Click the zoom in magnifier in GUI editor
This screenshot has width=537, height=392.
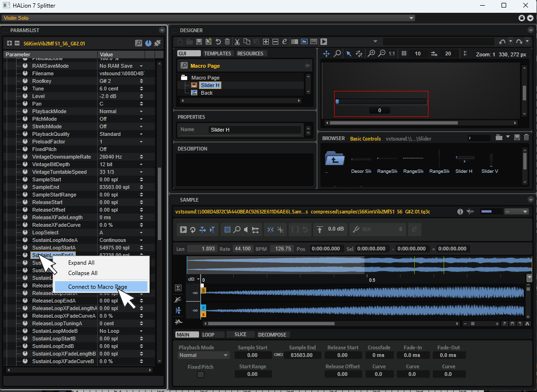[372, 54]
